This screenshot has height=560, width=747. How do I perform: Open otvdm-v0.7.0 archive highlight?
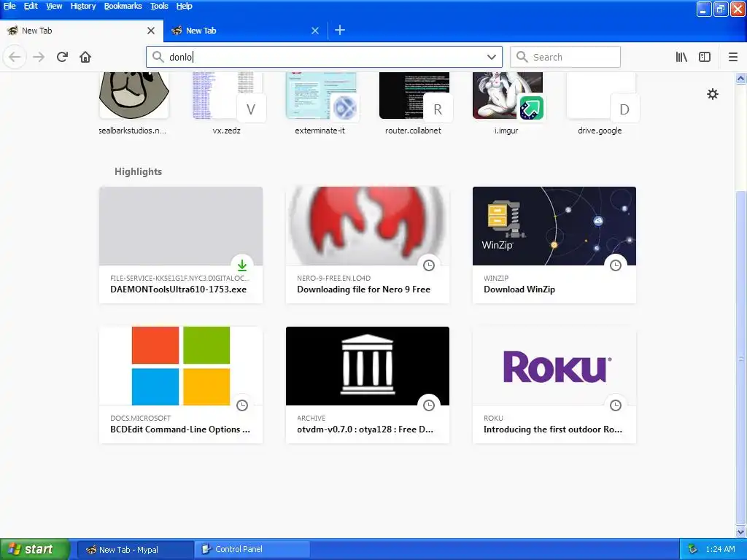pos(368,385)
